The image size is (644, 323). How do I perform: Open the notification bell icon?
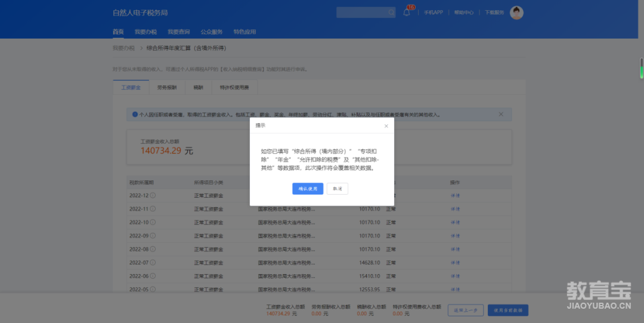[407, 13]
